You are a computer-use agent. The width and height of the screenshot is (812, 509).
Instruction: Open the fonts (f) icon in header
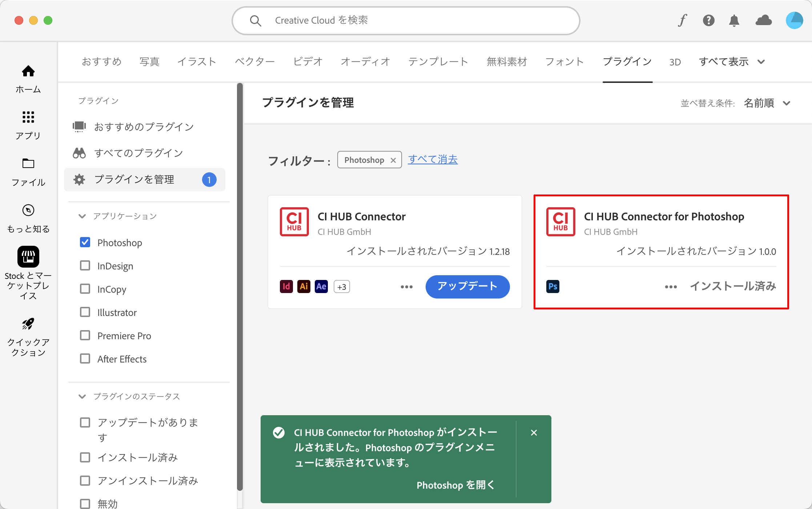pos(683,20)
